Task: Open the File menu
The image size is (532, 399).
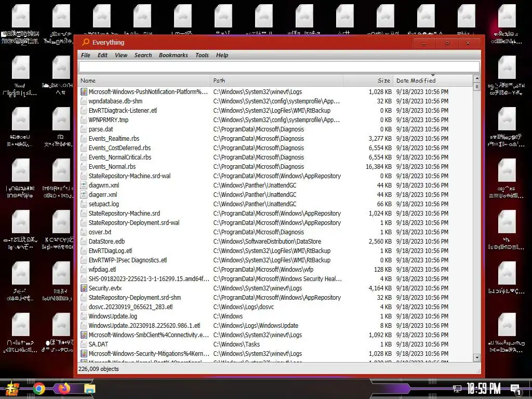Action: (x=86, y=55)
